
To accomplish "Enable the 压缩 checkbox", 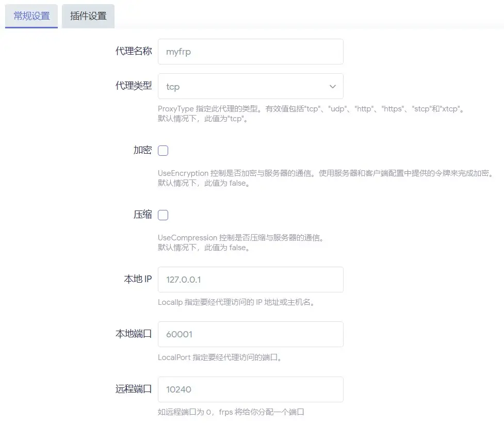I will point(163,215).
